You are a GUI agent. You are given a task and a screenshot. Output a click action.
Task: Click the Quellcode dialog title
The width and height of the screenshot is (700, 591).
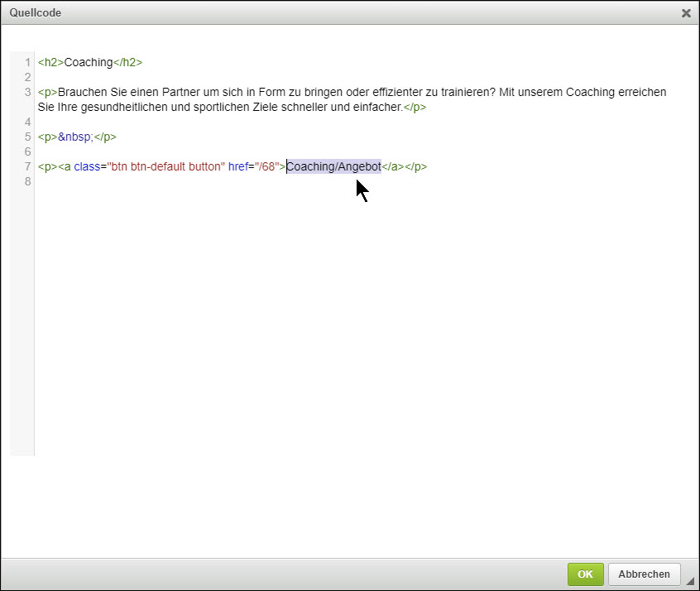click(x=36, y=13)
